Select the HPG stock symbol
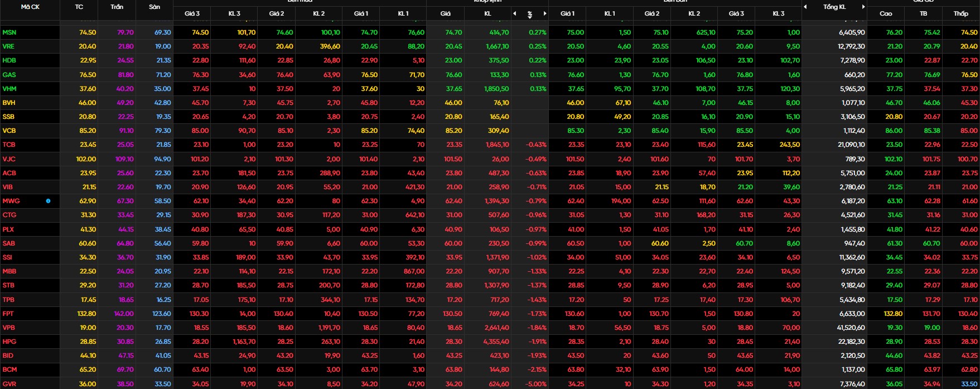The width and height of the screenshot is (980, 389). point(9,342)
